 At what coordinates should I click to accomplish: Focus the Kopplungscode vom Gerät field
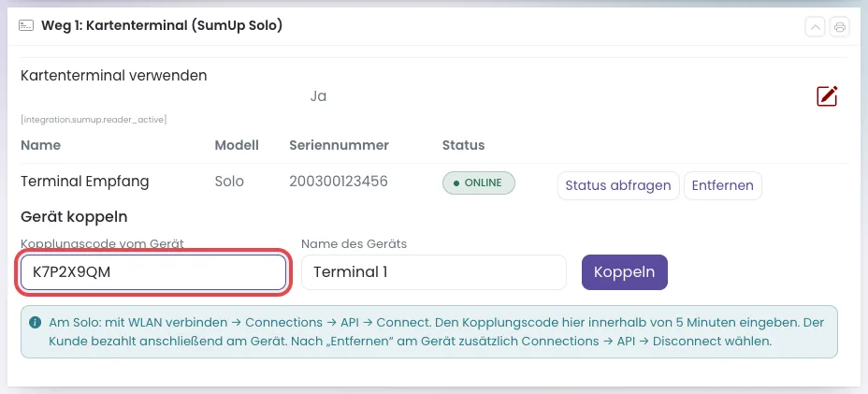[153, 272]
